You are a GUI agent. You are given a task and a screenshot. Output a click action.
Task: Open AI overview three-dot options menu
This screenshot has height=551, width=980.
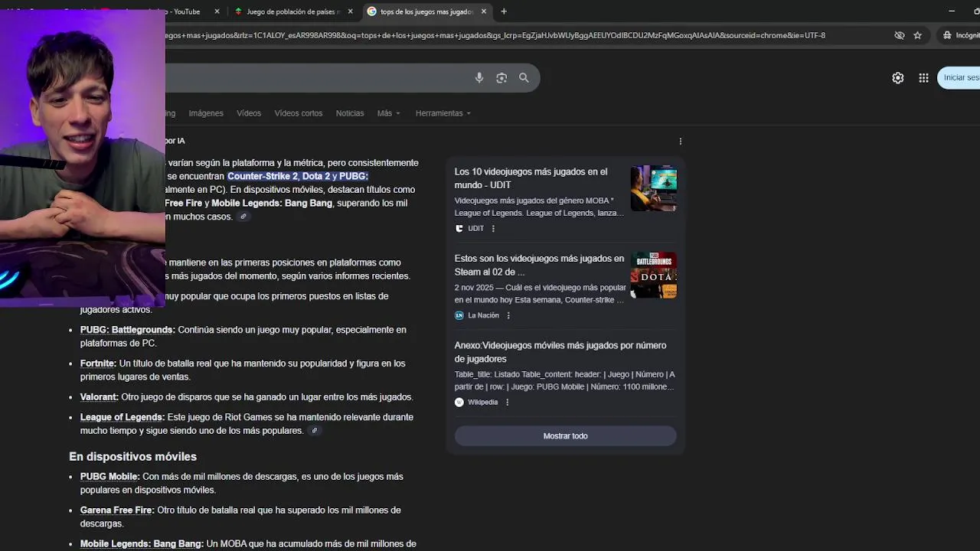pyautogui.click(x=681, y=141)
